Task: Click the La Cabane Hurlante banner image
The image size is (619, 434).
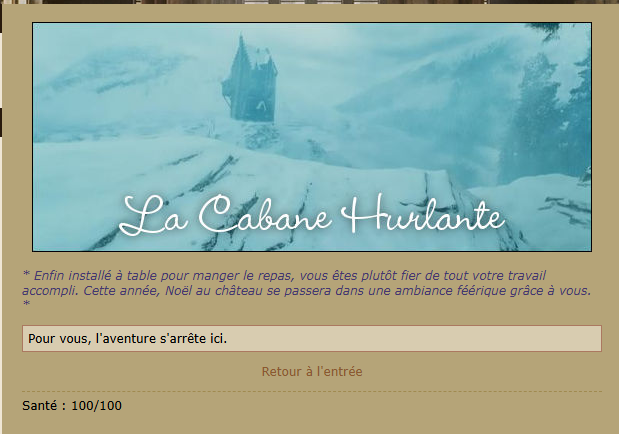Action: coord(312,137)
